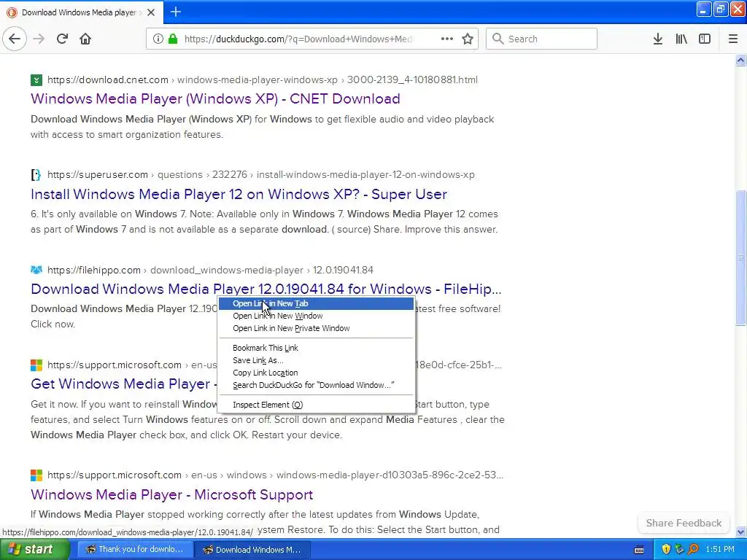Open the Firefox home page
This screenshot has width=747, height=560.
pos(85,39)
